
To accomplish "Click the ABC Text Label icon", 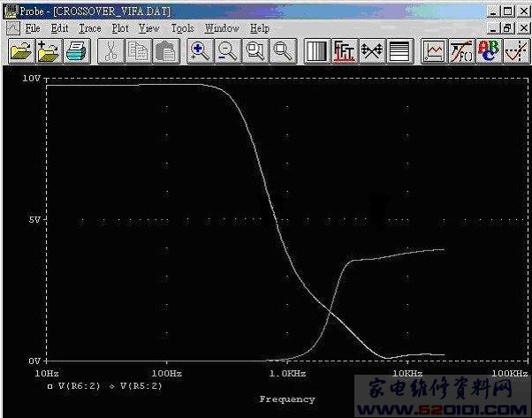I will pyautogui.click(x=490, y=51).
